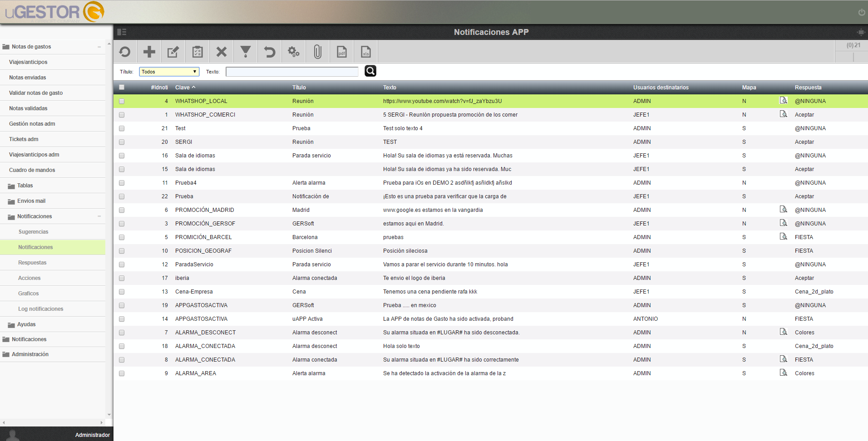Screen dimensions: 868x441
Task: Check the select-all header checkbox
Action: [122, 87]
